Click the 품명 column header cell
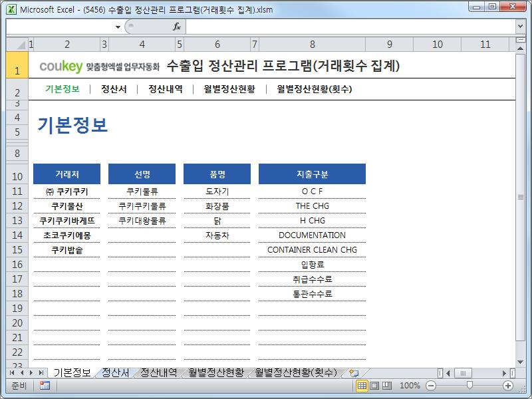 [217, 174]
